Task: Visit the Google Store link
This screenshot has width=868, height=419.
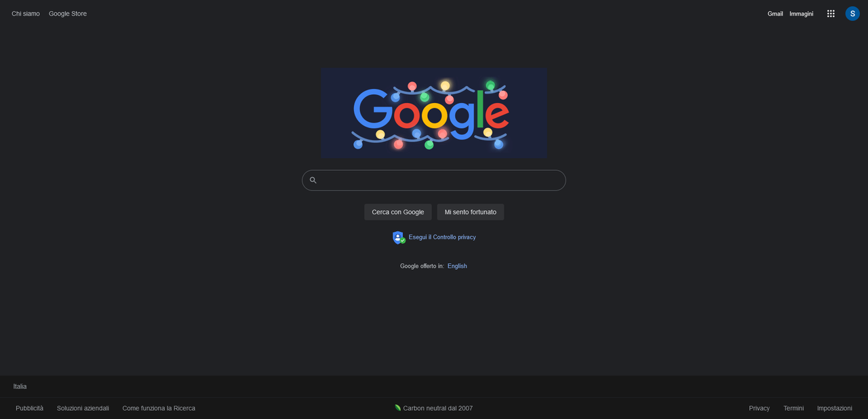Action: pos(68,14)
